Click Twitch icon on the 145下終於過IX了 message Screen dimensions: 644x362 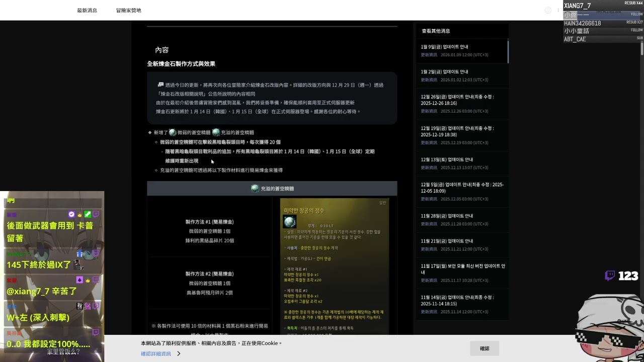point(96,254)
